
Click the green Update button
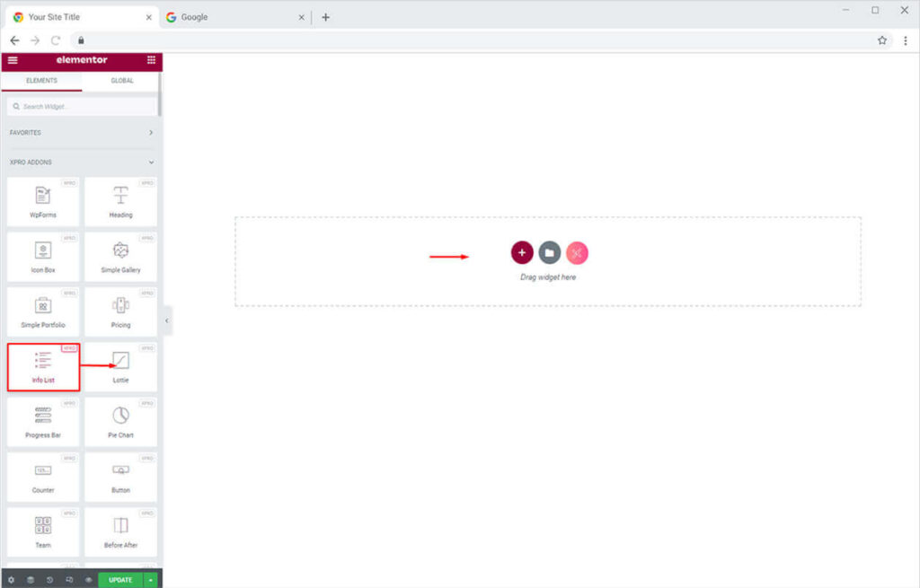point(120,580)
